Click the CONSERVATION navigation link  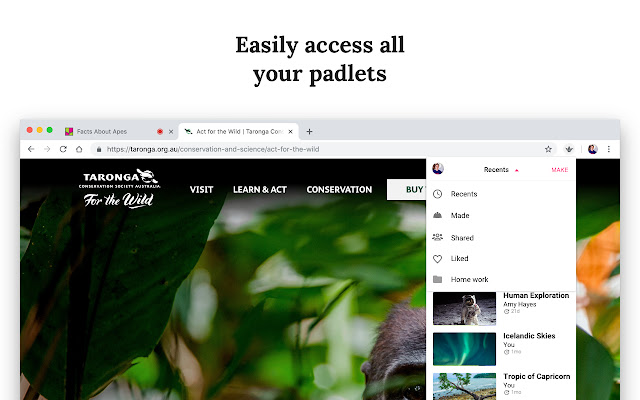tap(339, 189)
